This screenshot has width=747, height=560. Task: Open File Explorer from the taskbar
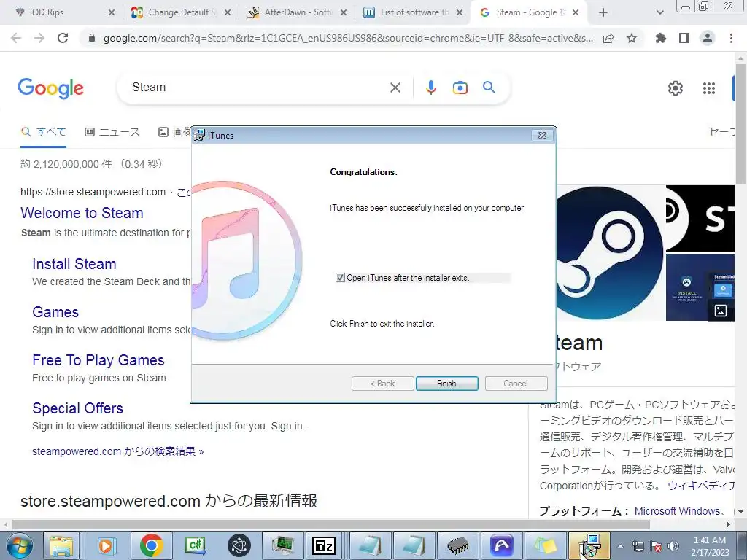61,546
